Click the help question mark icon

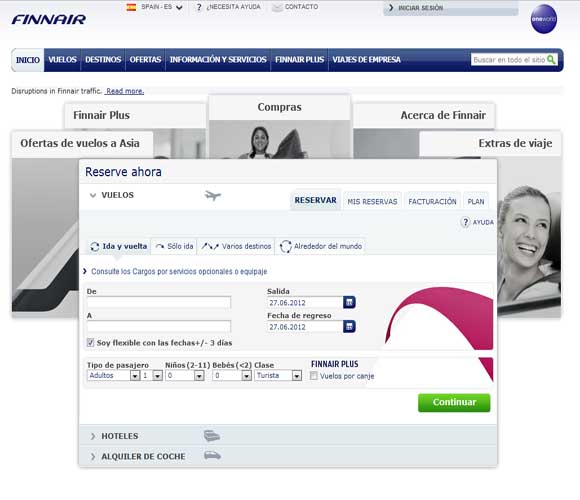pos(199,7)
